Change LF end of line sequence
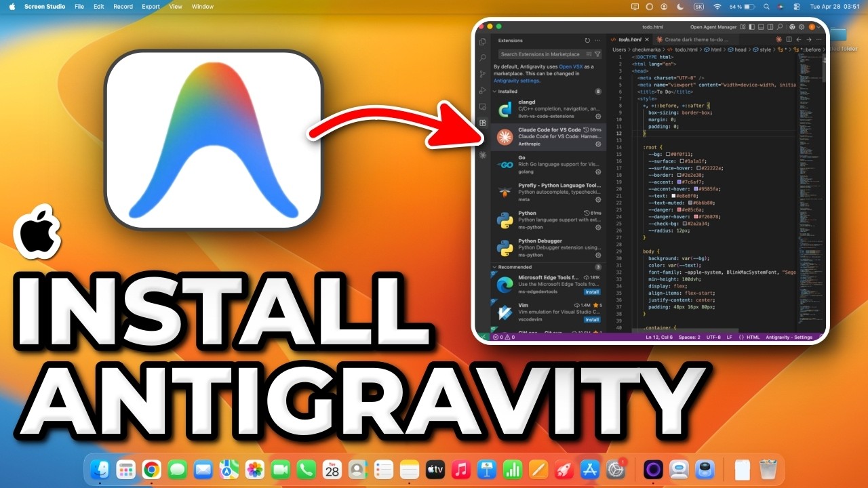The width and height of the screenshot is (868, 488). pyautogui.click(x=730, y=337)
